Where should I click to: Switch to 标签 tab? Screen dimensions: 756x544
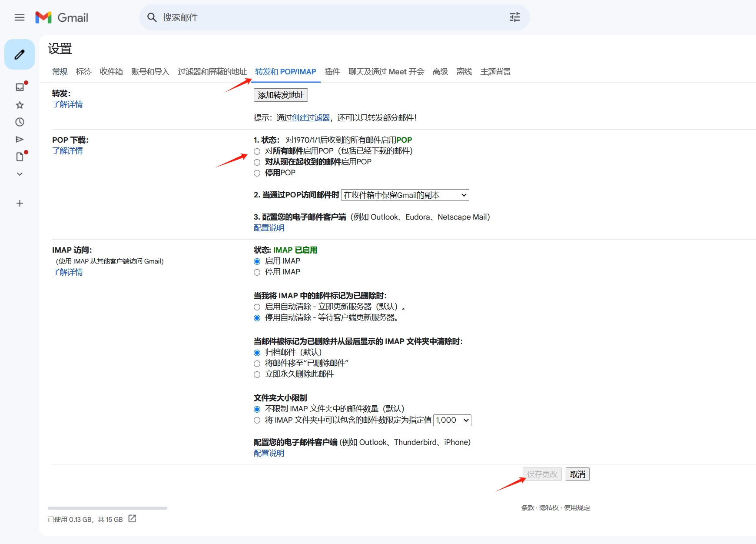[x=84, y=72]
